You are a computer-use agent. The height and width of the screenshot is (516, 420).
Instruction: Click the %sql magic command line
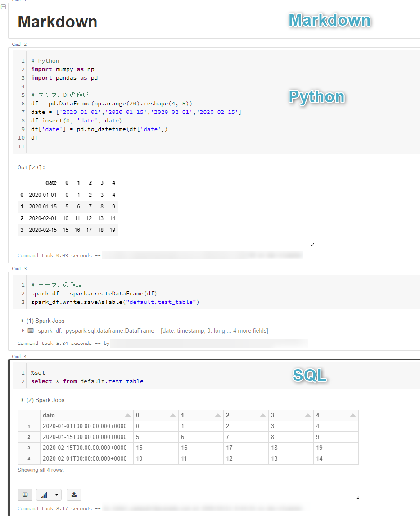[x=38, y=373]
